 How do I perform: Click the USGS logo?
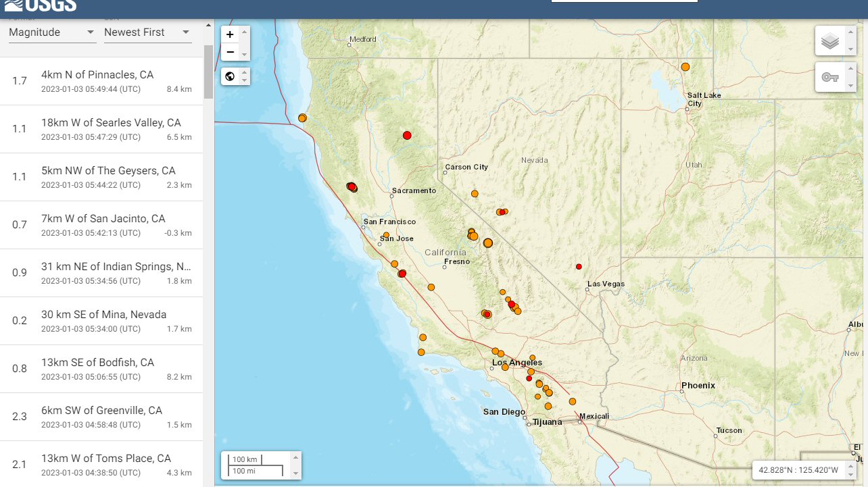[x=42, y=5]
